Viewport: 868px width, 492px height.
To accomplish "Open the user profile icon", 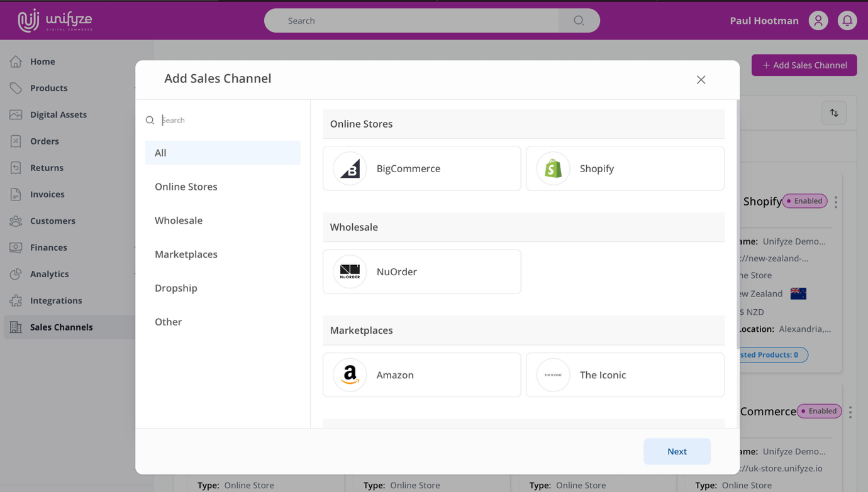I will pyautogui.click(x=818, y=21).
